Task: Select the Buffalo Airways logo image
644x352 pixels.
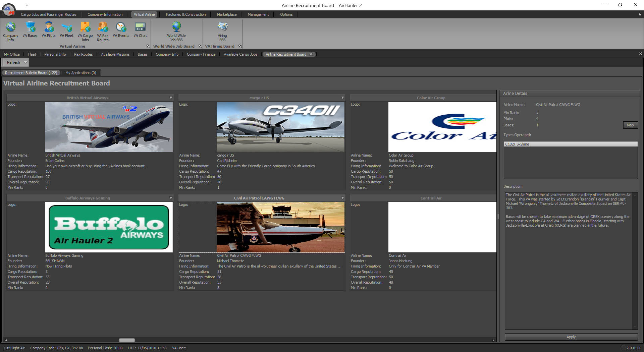Action: 109,227
